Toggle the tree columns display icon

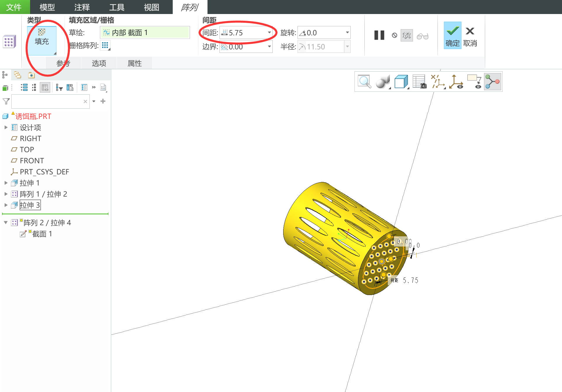click(x=45, y=87)
